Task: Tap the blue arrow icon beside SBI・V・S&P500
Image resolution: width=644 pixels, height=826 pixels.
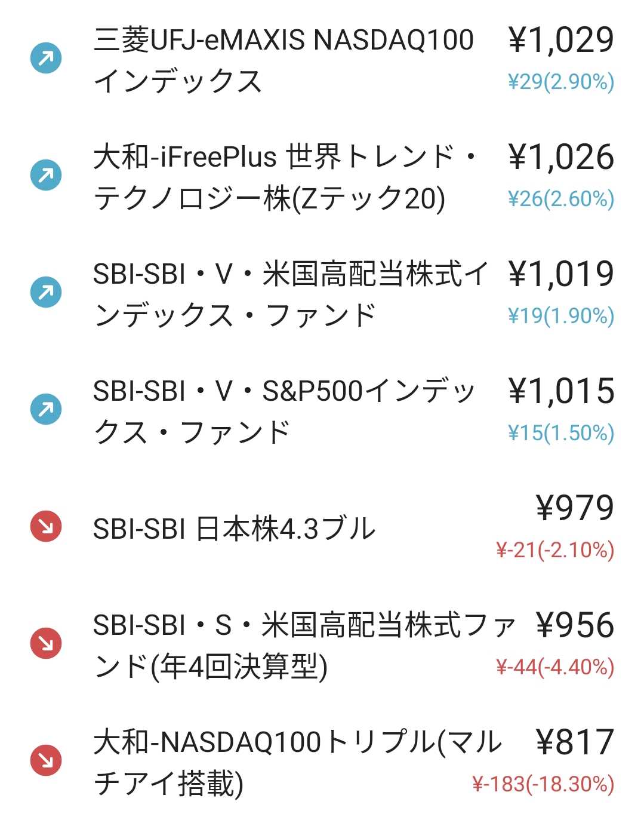Action: click(x=46, y=409)
